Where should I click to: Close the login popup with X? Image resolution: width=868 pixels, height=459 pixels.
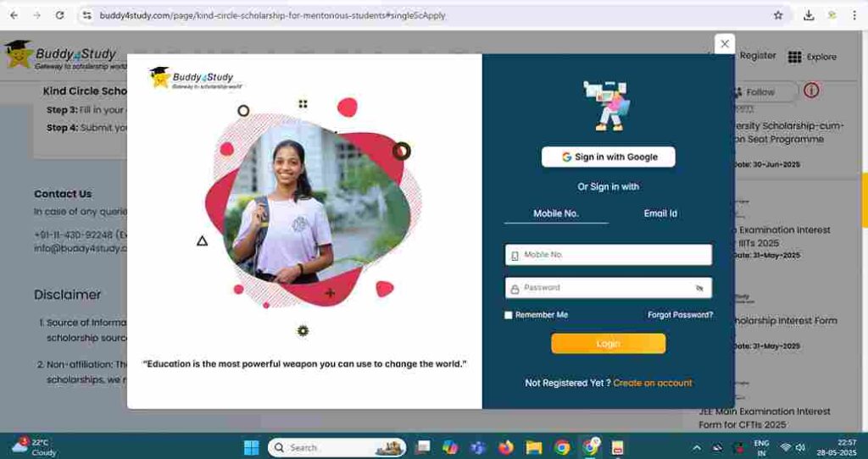724,44
